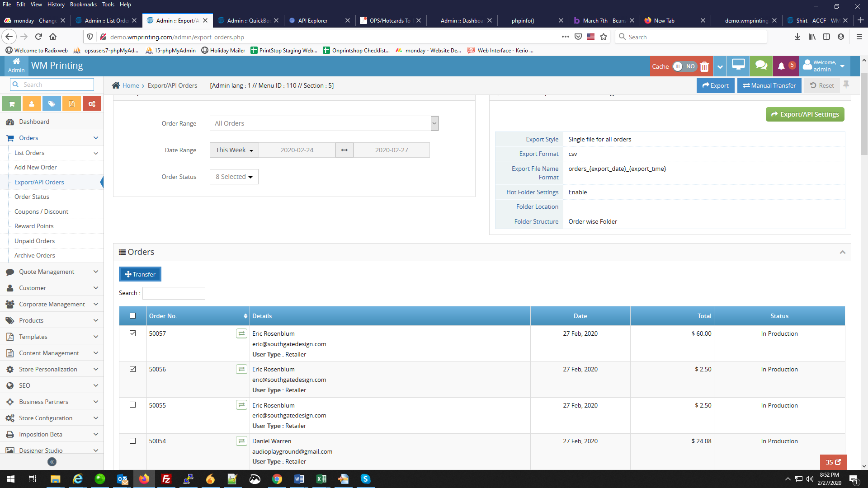The width and height of the screenshot is (868, 488).
Task: Check the checkbox for order 50054
Action: click(132, 441)
